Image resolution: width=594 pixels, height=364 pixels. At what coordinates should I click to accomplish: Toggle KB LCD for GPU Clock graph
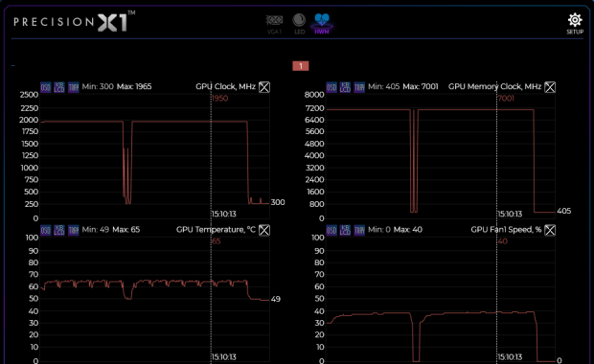click(x=59, y=87)
